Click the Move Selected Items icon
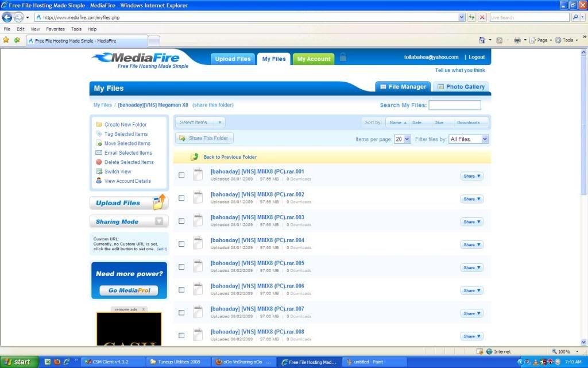 pos(99,143)
